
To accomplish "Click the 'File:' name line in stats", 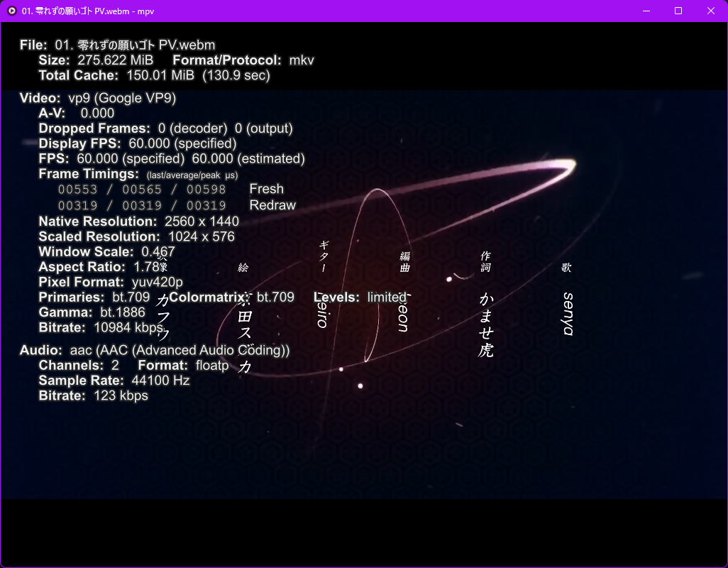I will (118, 45).
